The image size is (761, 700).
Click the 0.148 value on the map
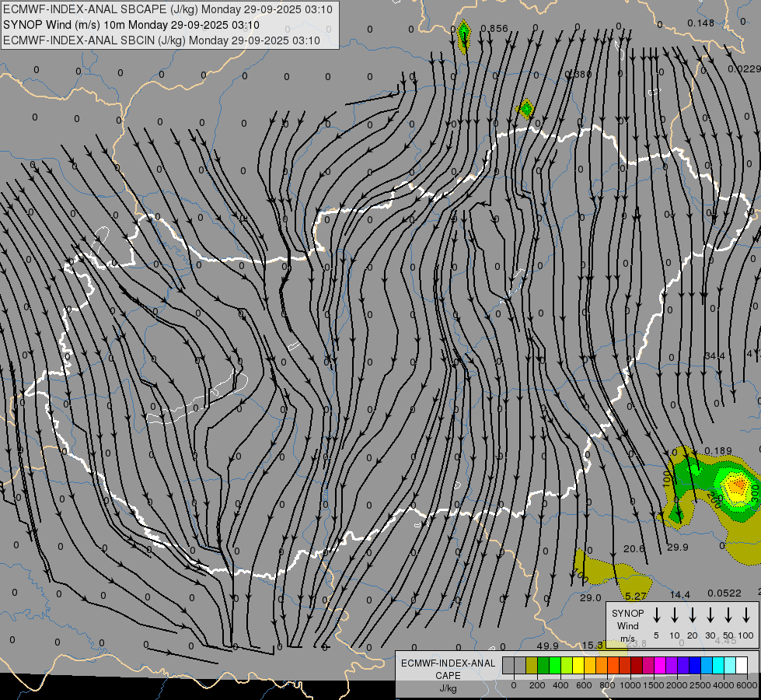click(701, 23)
